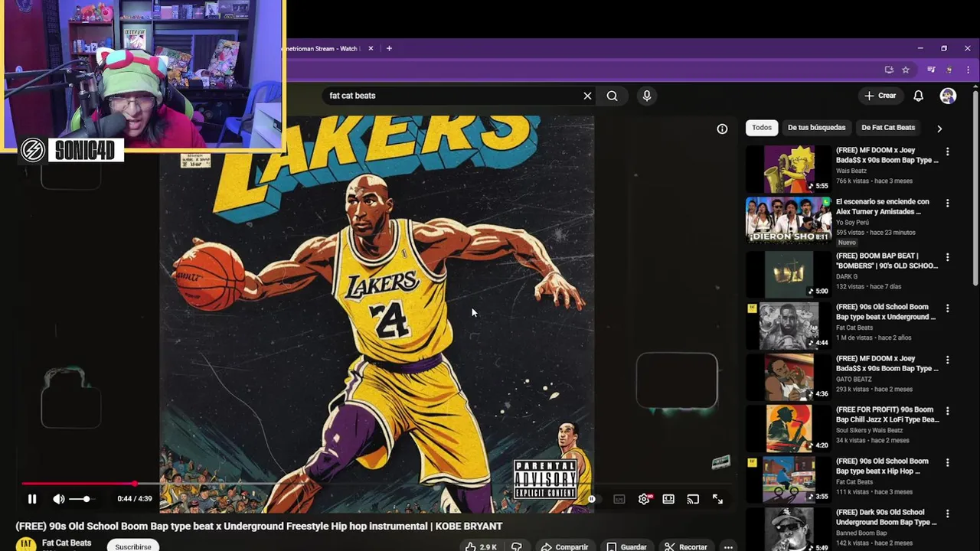980x551 pixels.
Task: Visit Fat Cat Beats channel name
Action: 67,543
